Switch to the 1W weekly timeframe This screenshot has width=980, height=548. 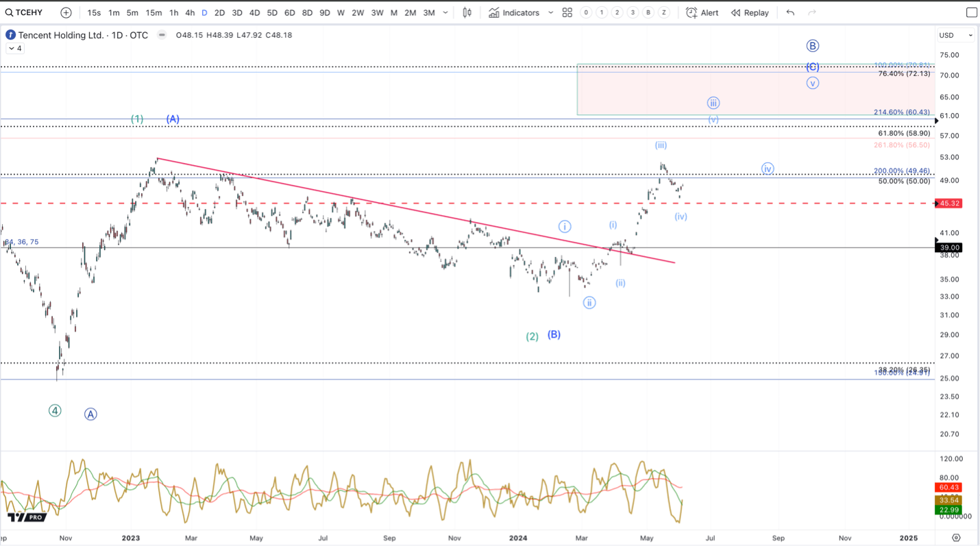pyautogui.click(x=341, y=12)
